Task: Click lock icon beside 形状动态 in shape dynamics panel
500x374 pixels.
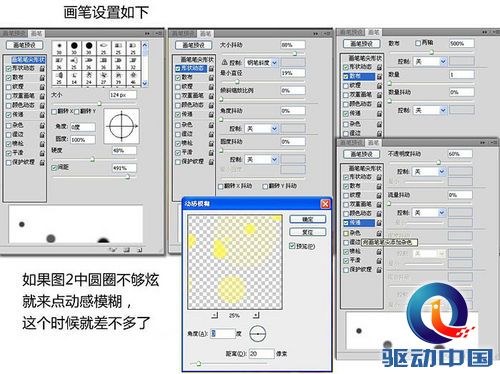Action: pyautogui.click(x=211, y=69)
